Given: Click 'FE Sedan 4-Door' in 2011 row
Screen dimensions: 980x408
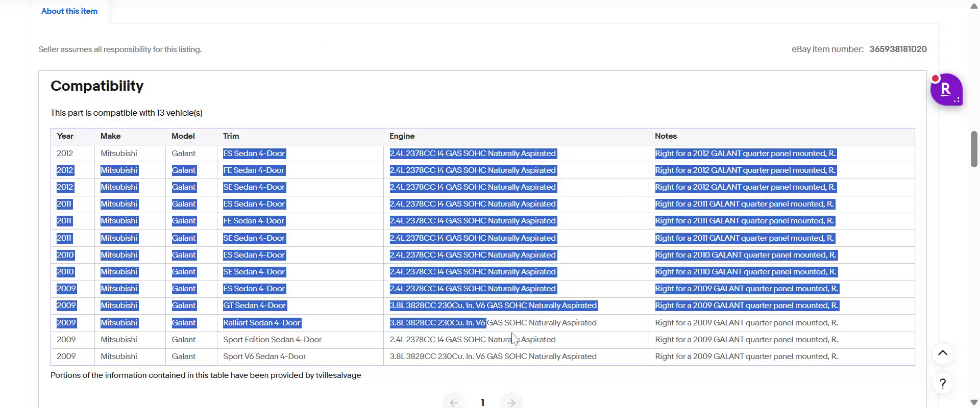Looking at the screenshot, I should point(254,221).
